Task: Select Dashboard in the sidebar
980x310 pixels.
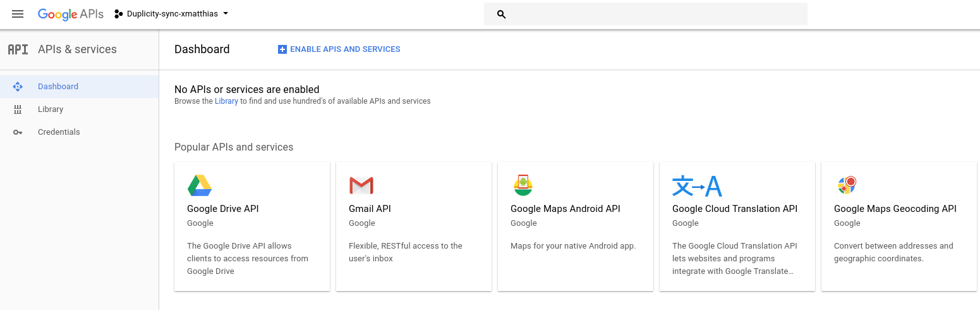Action: (x=79, y=87)
